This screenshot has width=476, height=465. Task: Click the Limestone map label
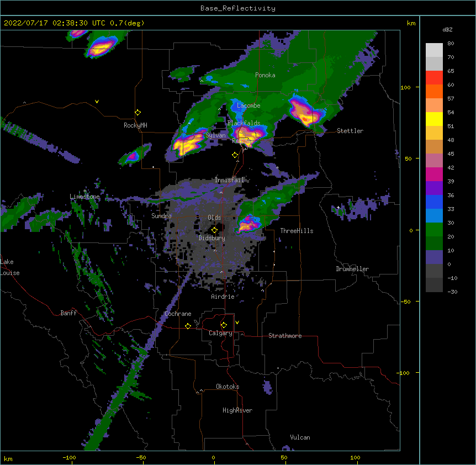pyautogui.click(x=84, y=197)
